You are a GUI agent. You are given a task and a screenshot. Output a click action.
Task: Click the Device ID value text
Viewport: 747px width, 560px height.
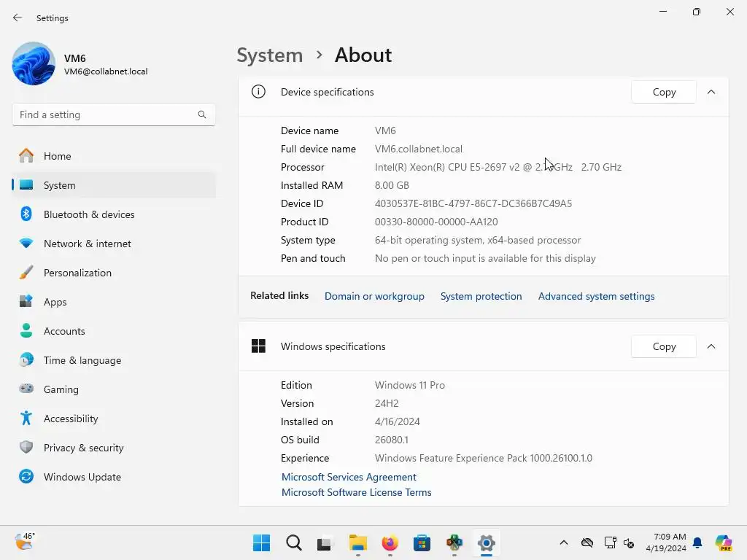[x=473, y=204]
